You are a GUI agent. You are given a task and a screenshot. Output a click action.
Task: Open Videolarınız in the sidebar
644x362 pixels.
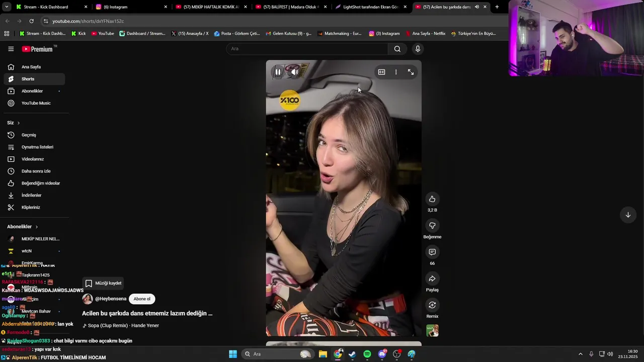click(x=34, y=159)
